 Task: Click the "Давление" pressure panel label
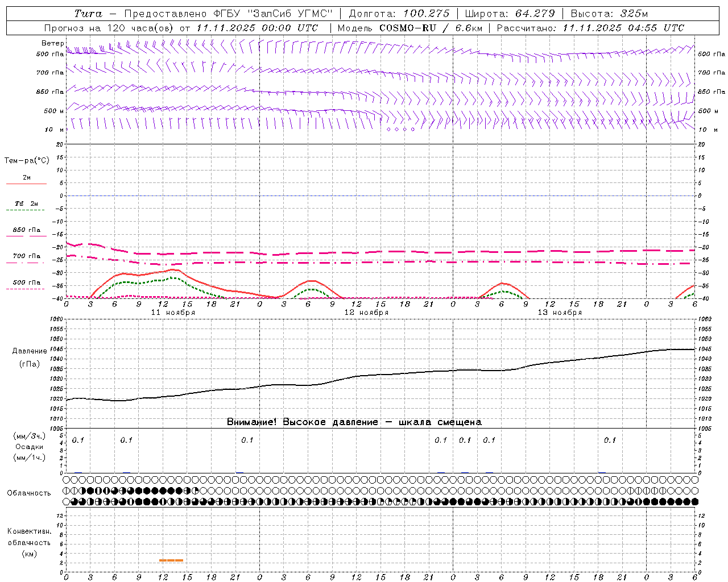click(30, 351)
